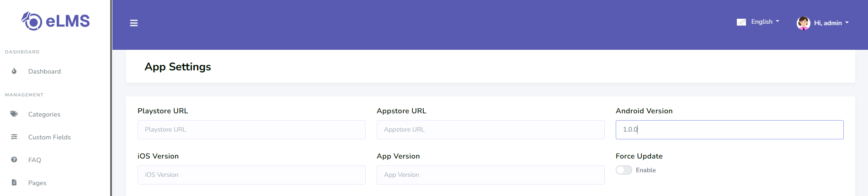Viewport: 868px width, 196px height.
Task: Click the language flag icon
Action: click(741, 22)
